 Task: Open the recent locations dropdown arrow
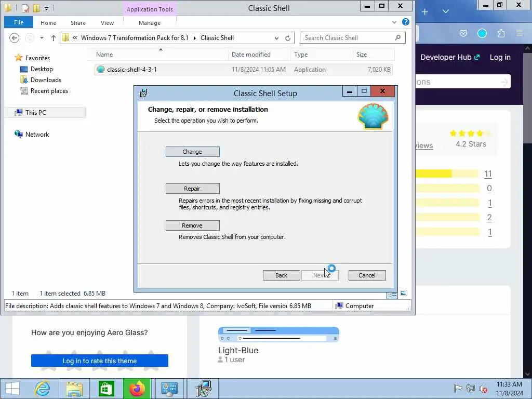point(42,38)
